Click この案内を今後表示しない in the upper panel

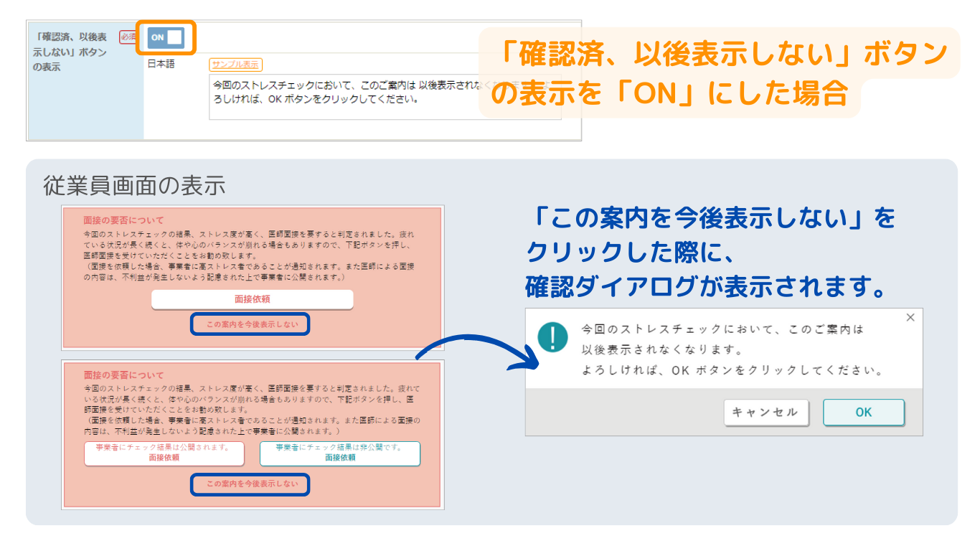point(250,324)
